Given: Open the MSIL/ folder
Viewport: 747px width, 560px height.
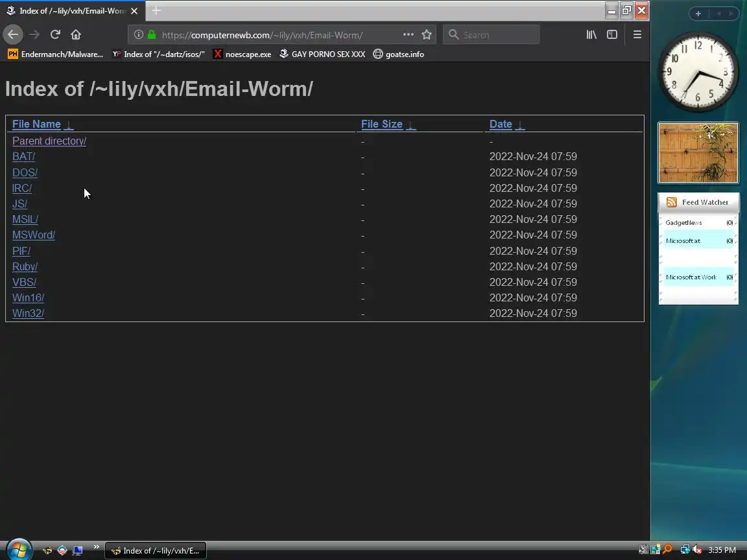Looking at the screenshot, I should [25, 219].
